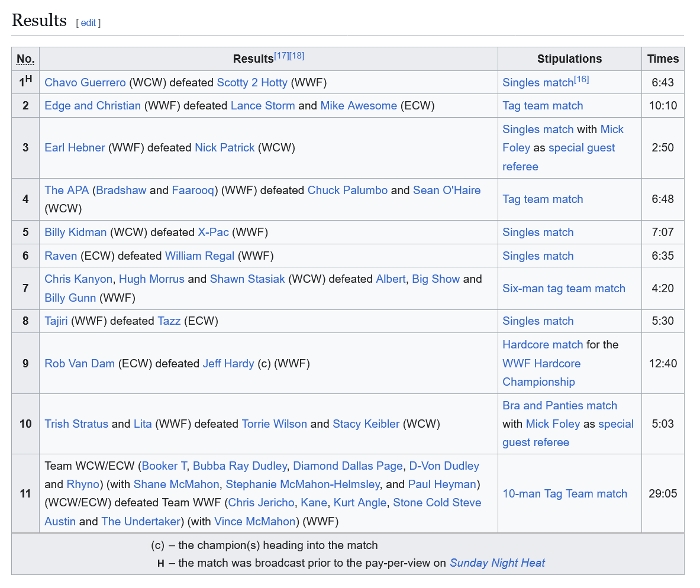This screenshot has height=588, width=700.
Task: Follow the Paul Heyman link
Action: pos(442,484)
